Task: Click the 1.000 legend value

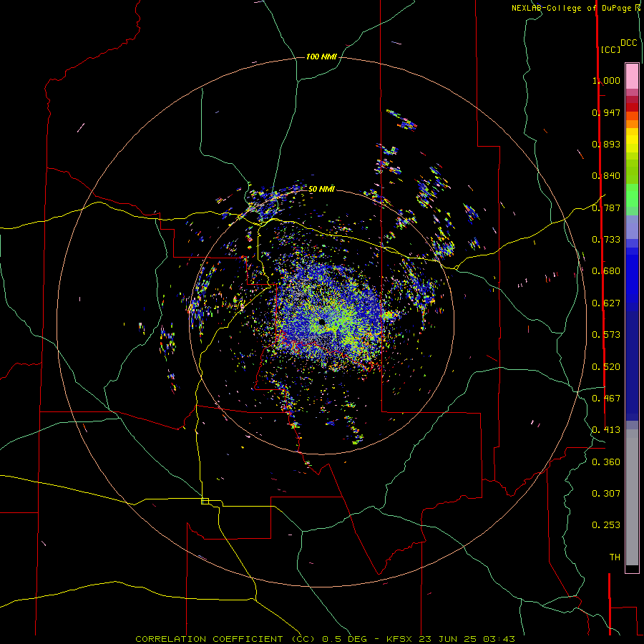Action: click(x=606, y=80)
